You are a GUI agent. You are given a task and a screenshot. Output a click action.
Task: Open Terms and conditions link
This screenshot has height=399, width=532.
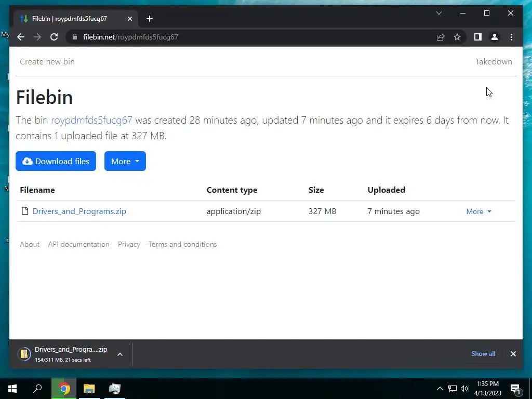point(182,244)
